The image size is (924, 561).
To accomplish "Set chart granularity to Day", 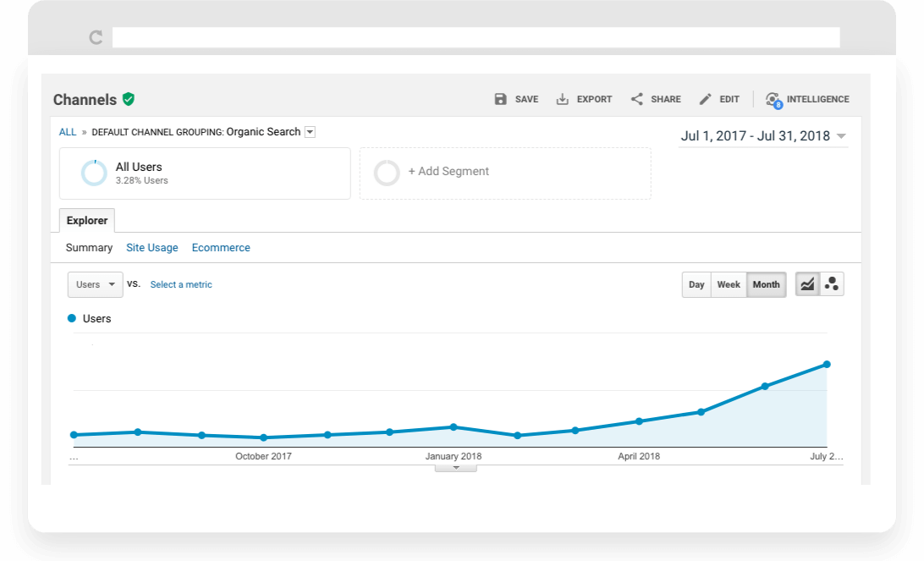I will [x=696, y=284].
